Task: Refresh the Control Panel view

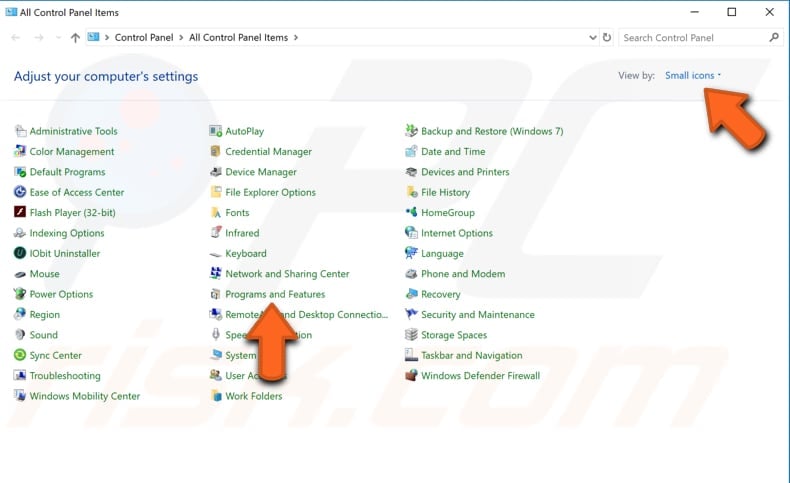Action: click(607, 37)
